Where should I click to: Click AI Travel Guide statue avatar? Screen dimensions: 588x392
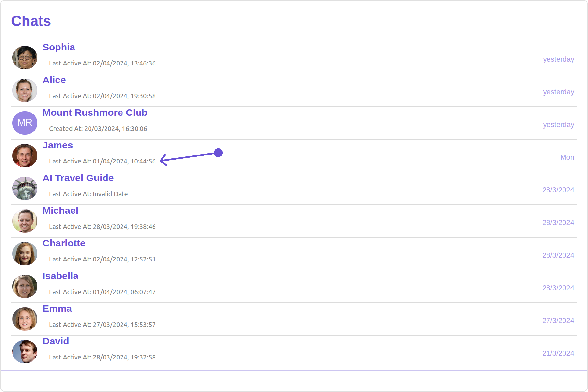[x=25, y=188]
